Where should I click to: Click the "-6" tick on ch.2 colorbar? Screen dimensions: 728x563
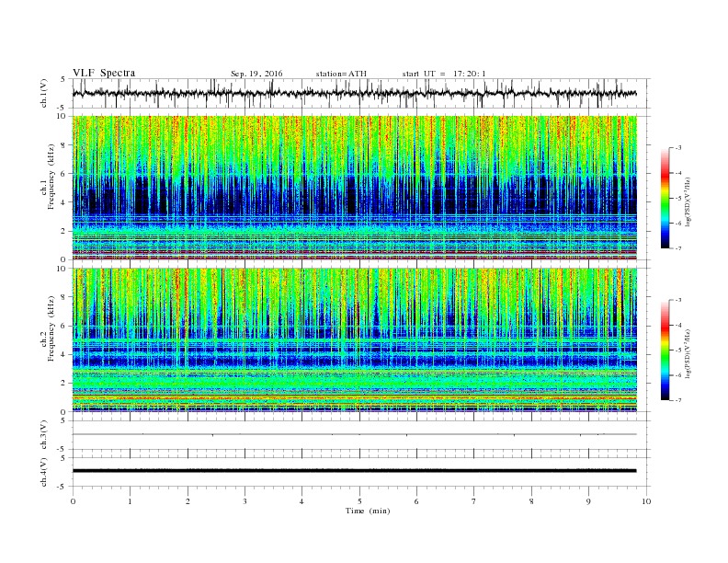point(677,375)
